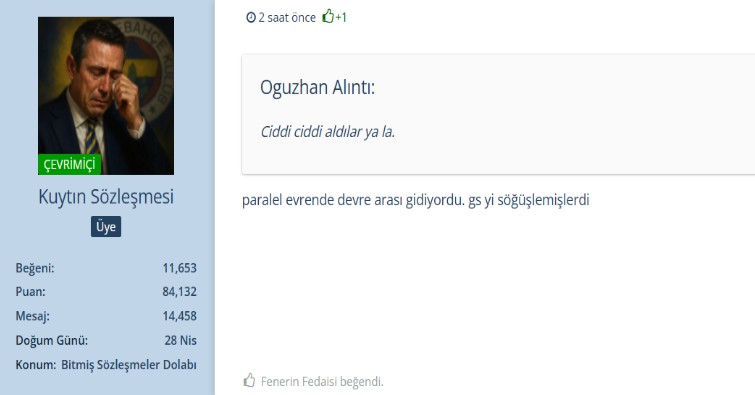Viewport: 755px width, 395px height.
Task: Click the Konum value Bitmiş Sözleşmeler Dolabı
Action: pyautogui.click(x=129, y=365)
